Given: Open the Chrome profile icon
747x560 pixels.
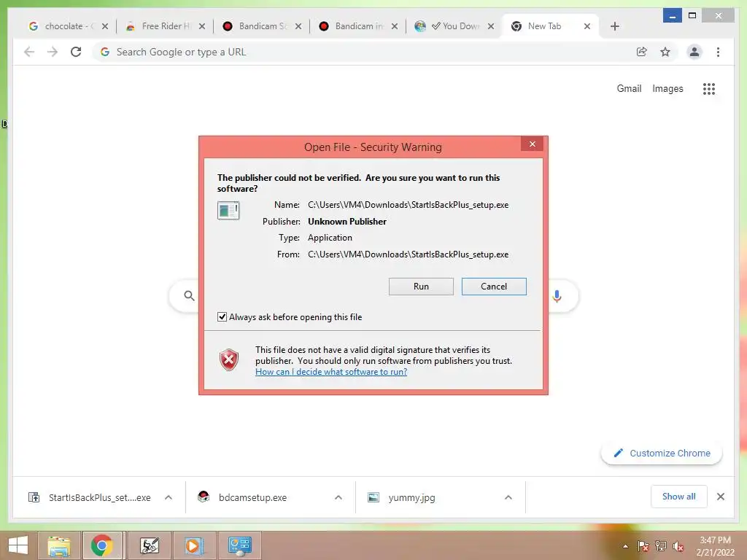Looking at the screenshot, I should [694, 52].
